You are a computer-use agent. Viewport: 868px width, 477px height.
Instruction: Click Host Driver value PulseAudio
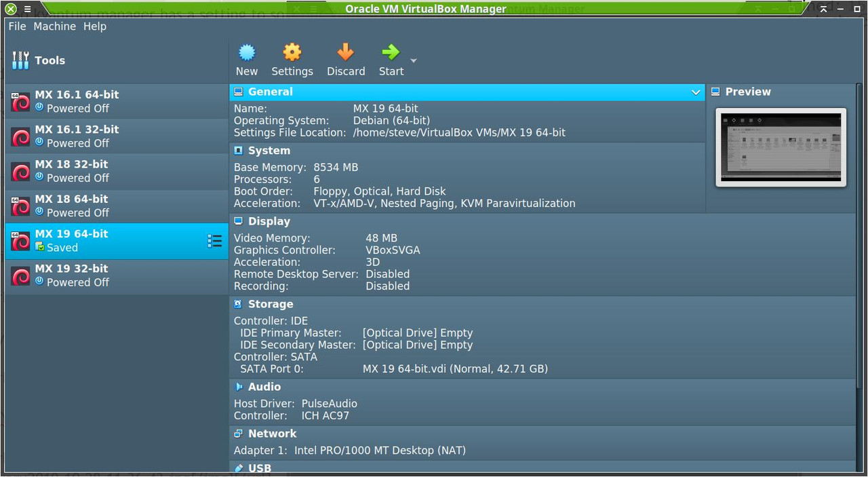click(330, 404)
